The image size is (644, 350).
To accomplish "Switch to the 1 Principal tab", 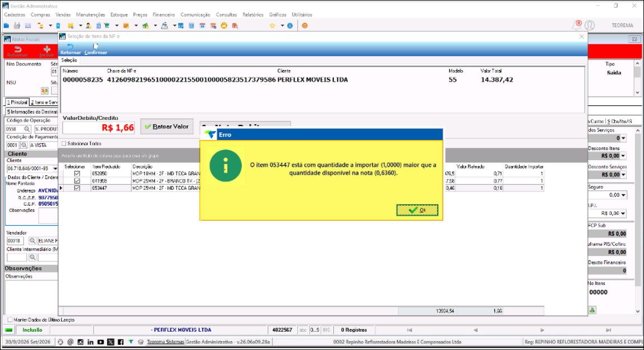I will click(x=17, y=102).
